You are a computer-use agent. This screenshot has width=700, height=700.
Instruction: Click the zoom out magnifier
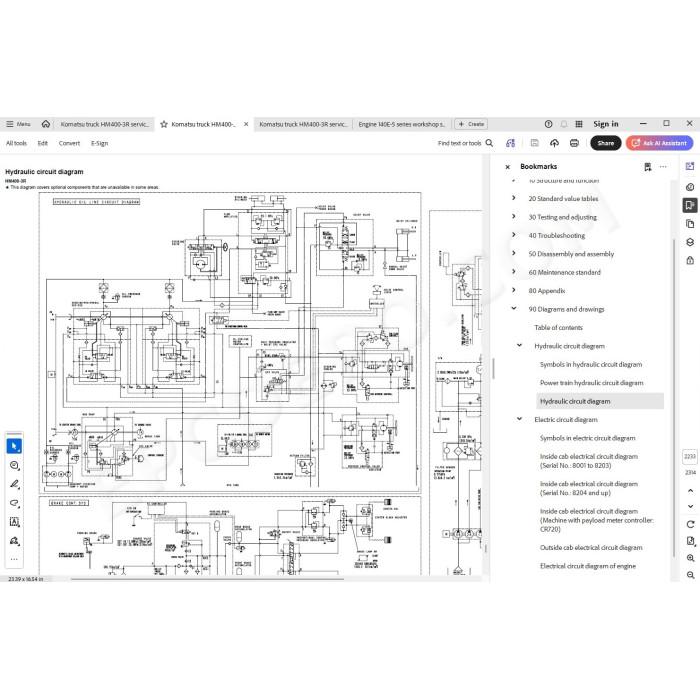[x=691, y=575]
